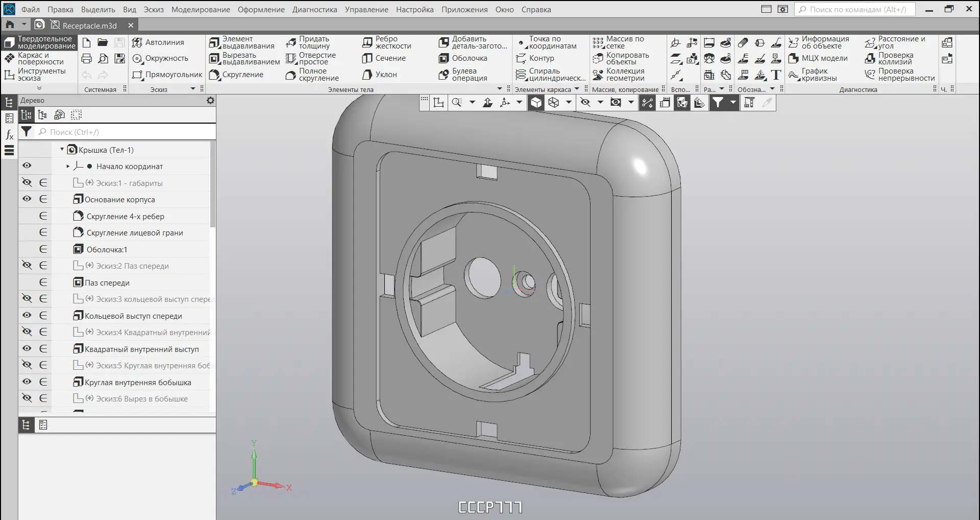Click the command search field (Alt+/)

(x=855, y=10)
